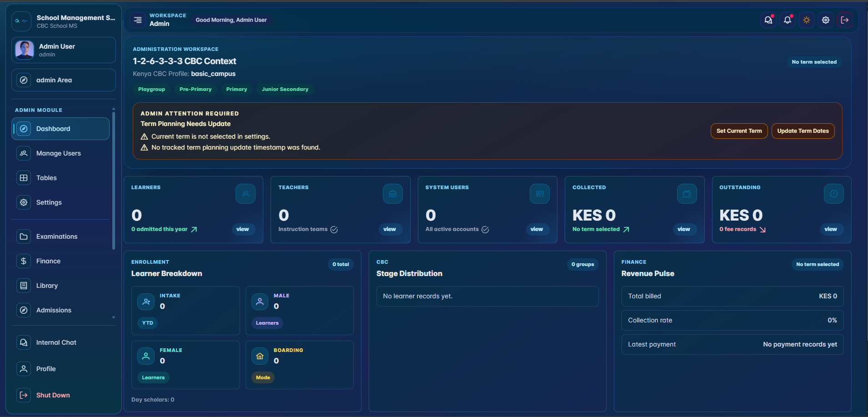
Task: Click view on the Teachers card
Action: [x=390, y=229]
